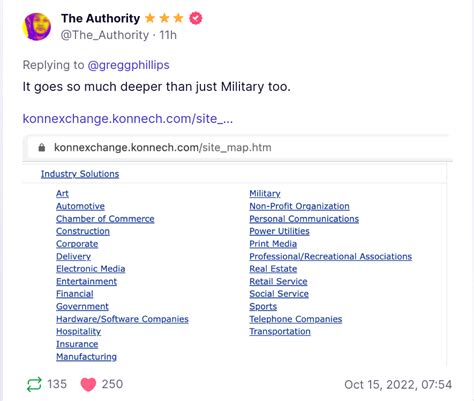Screen dimensions: 474x401
Task: Open the Military link
Action: (x=265, y=194)
